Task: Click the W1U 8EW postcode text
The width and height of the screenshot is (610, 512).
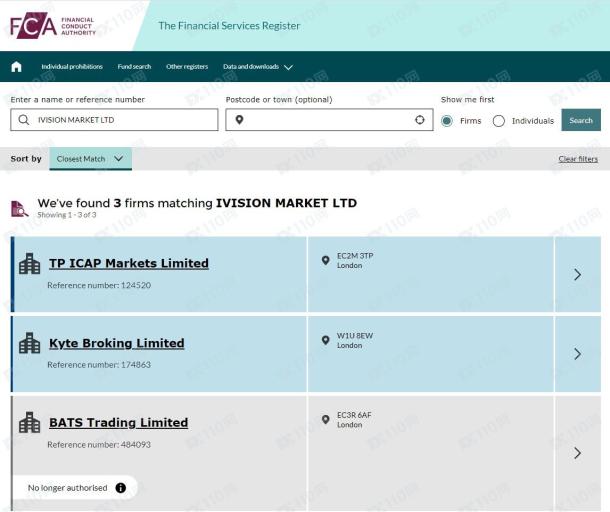Action: click(355, 335)
